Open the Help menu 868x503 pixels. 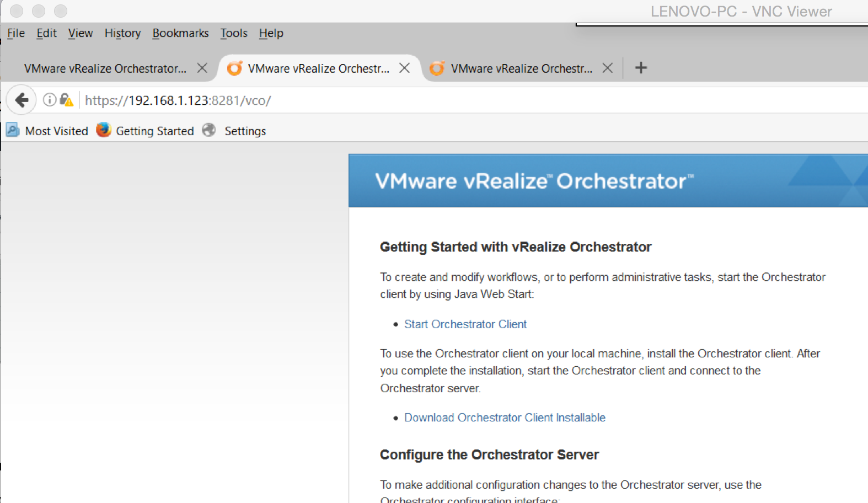click(x=271, y=33)
